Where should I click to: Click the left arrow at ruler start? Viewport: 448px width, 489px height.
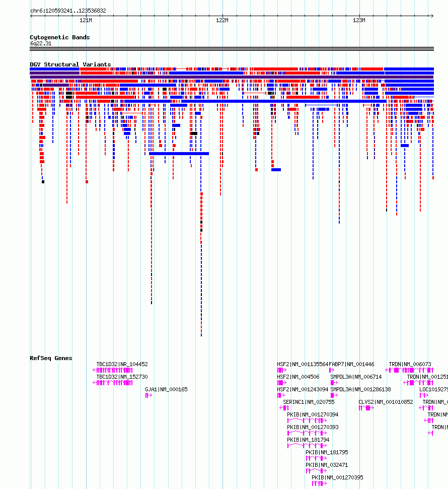pyautogui.click(x=31, y=16)
